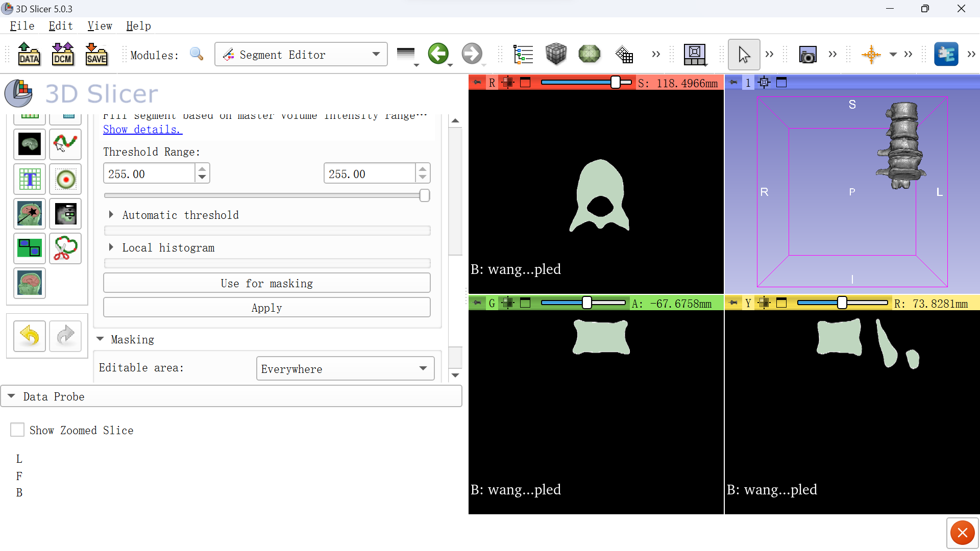
Task: Open the Subject Hierarchy tree icon
Action: click(523, 54)
